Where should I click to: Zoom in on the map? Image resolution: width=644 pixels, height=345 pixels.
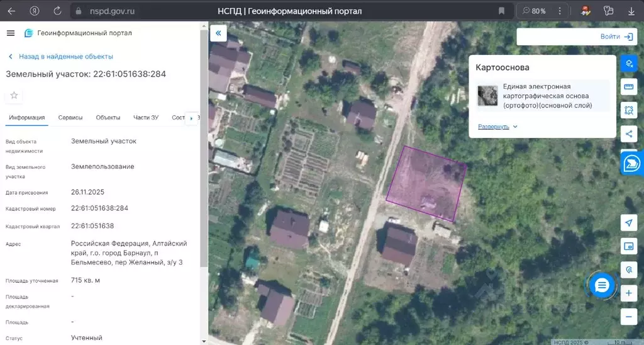(628, 293)
